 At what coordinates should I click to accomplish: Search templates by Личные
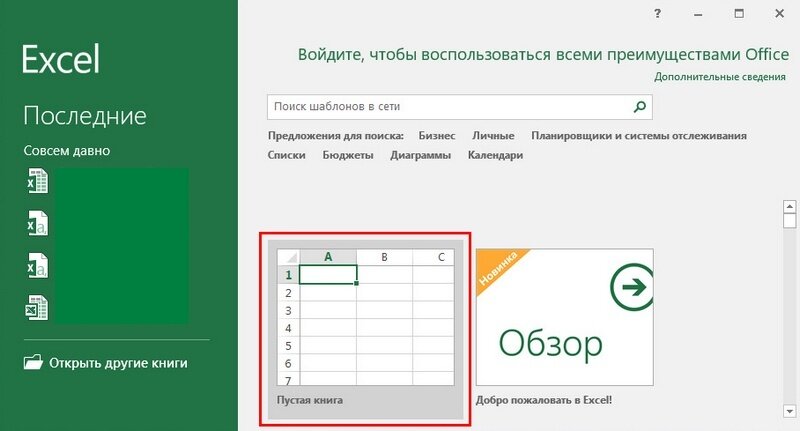click(493, 136)
